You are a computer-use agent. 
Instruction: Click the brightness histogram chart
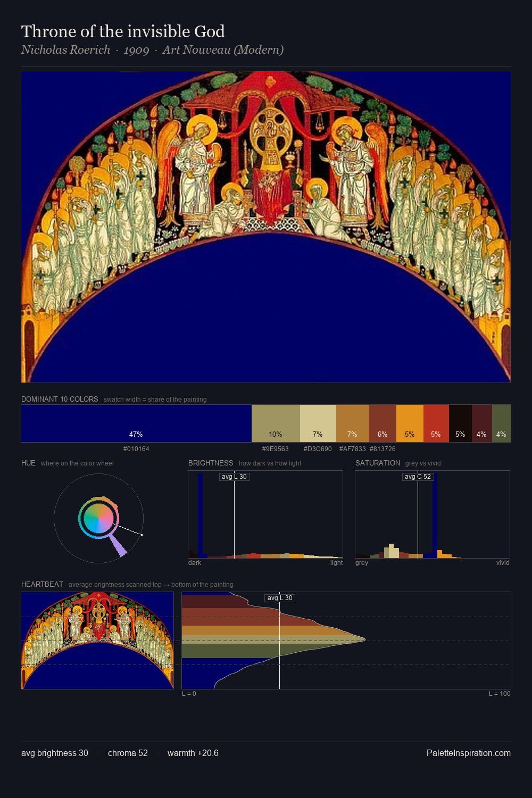[265, 514]
